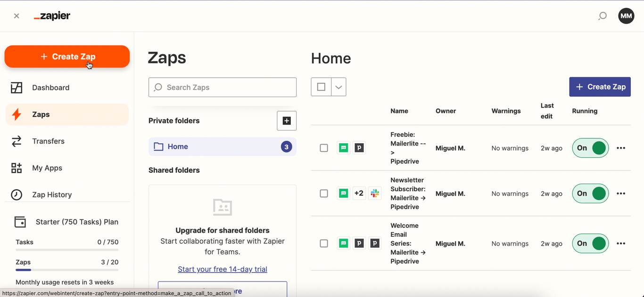Click the lightning bolt Zaps icon
644x297 pixels.
(17, 114)
